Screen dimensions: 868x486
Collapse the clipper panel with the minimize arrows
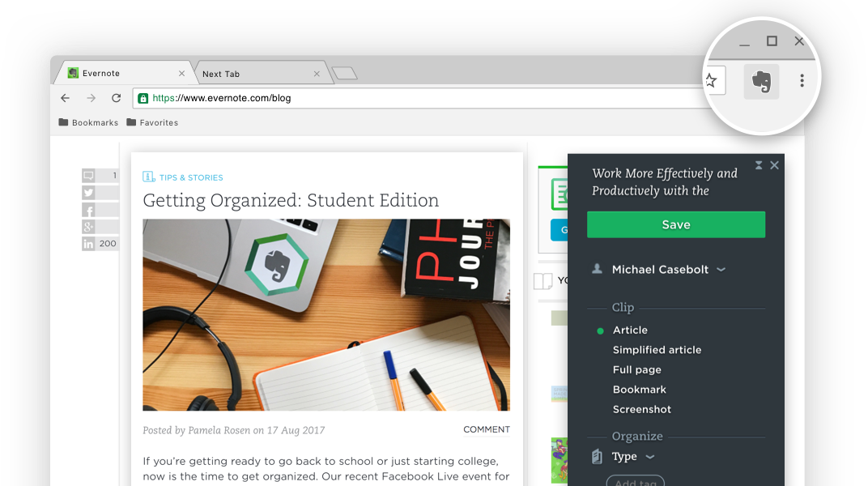[x=759, y=165]
